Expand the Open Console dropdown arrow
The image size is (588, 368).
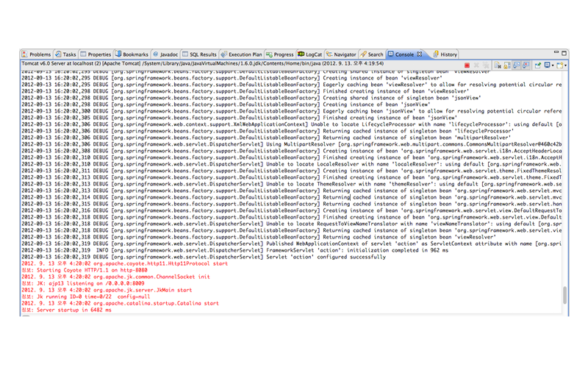566,66
